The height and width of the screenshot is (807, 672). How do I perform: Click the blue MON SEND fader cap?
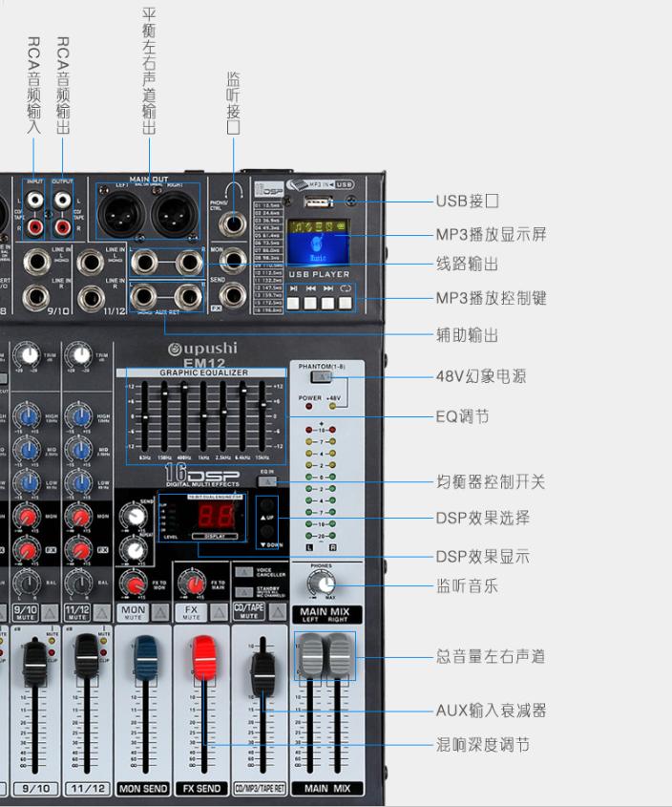[x=146, y=657]
